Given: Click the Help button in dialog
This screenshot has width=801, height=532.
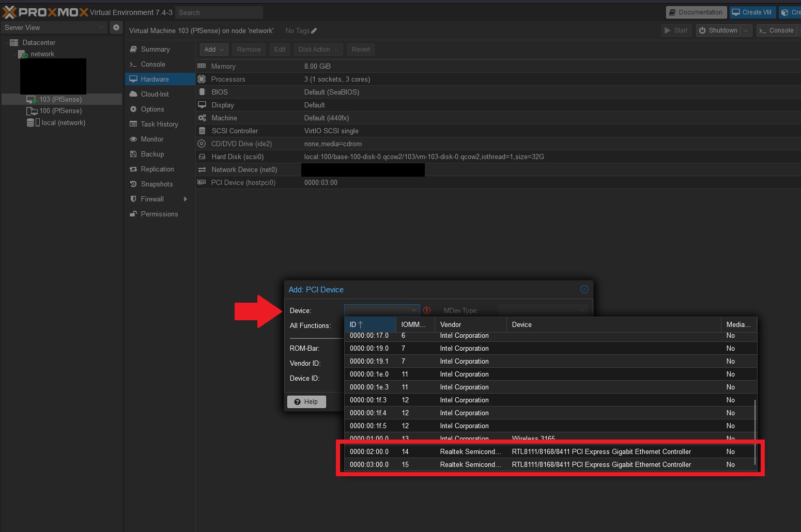Looking at the screenshot, I should point(306,402).
